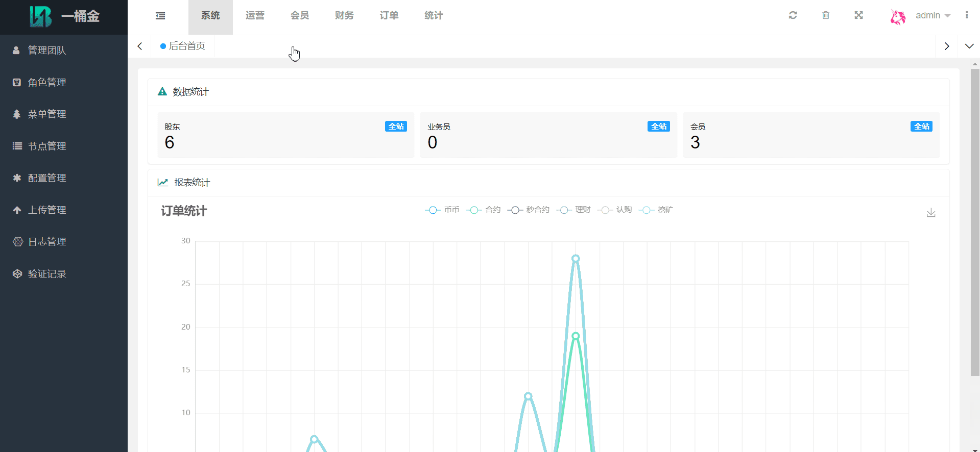980x452 pixels.
Task: Expand the tab options down chevron
Action: pos(969,46)
